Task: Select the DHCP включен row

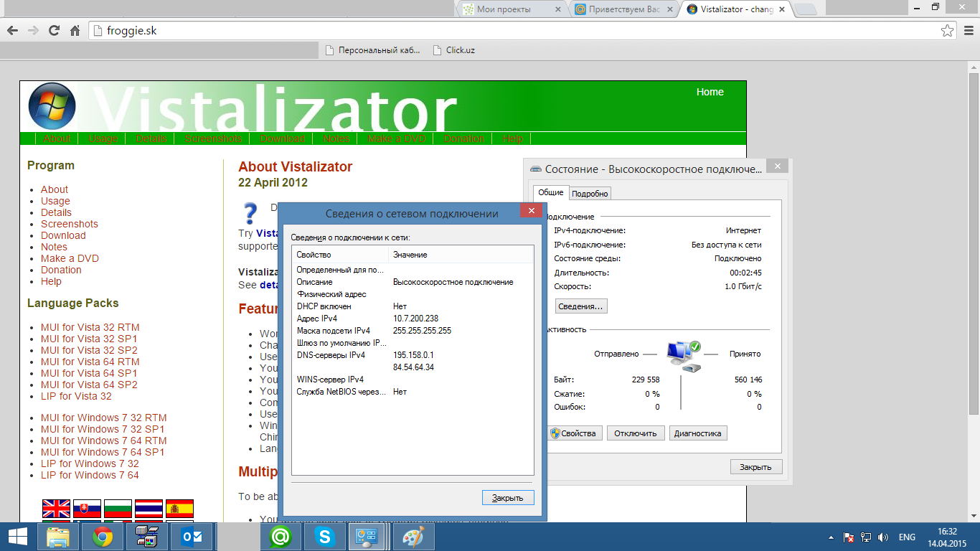Action: (413, 306)
